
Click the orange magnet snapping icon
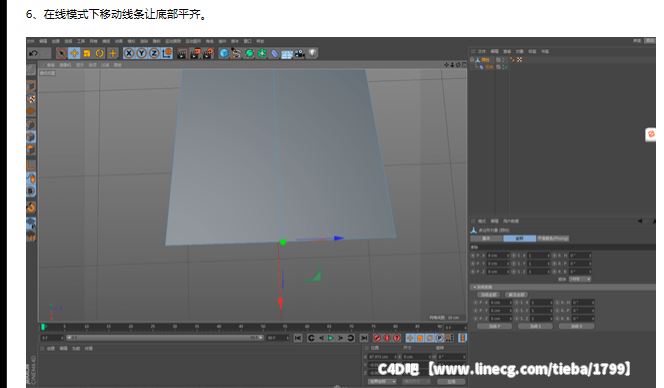click(31, 208)
